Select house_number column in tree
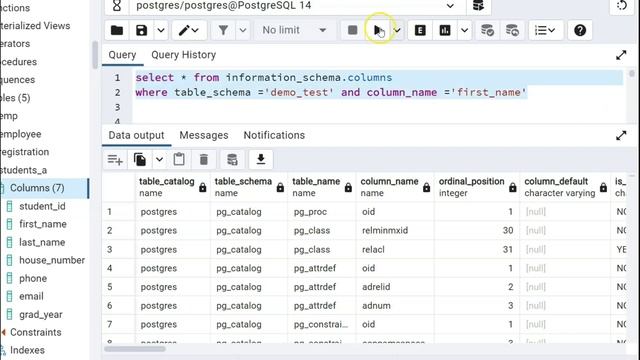The height and width of the screenshot is (360, 640). click(52, 260)
